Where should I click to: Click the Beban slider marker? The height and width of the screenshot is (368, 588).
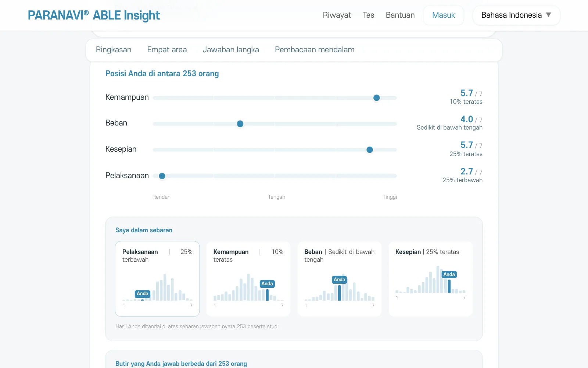[240, 124]
